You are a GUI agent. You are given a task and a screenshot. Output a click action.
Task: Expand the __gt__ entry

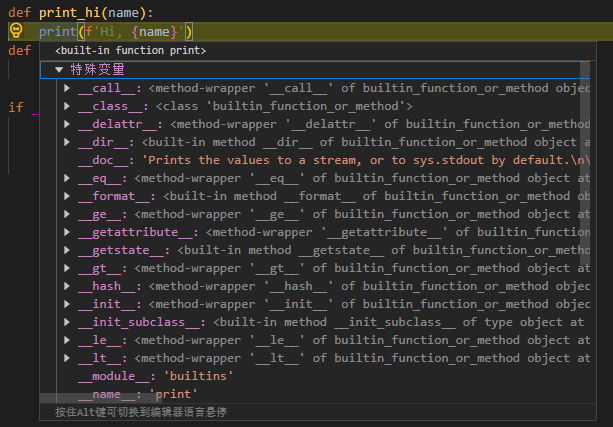point(67,268)
